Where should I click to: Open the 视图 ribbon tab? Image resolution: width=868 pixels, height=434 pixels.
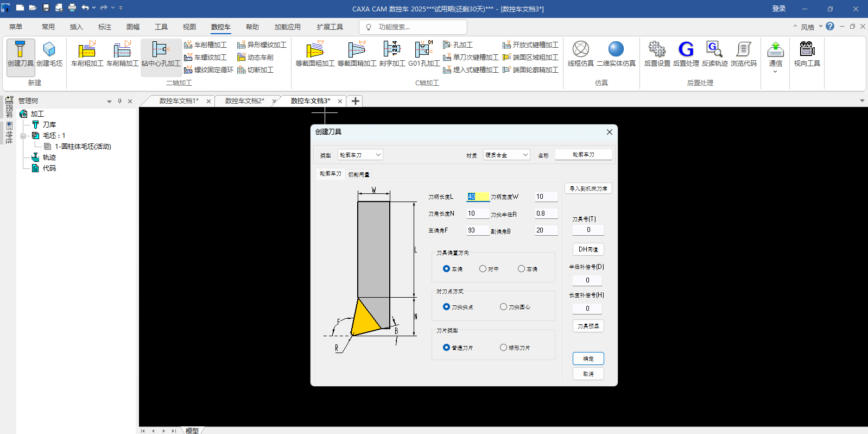(189, 27)
